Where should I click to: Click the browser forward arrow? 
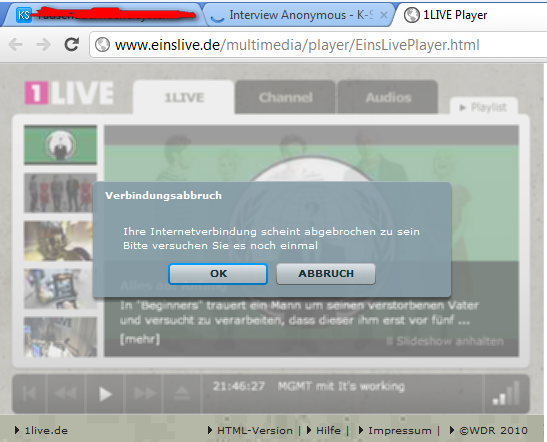tap(43, 45)
